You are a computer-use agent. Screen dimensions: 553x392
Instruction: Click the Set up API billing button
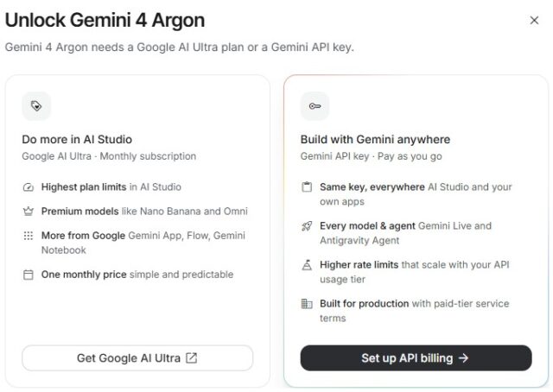[416, 357]
